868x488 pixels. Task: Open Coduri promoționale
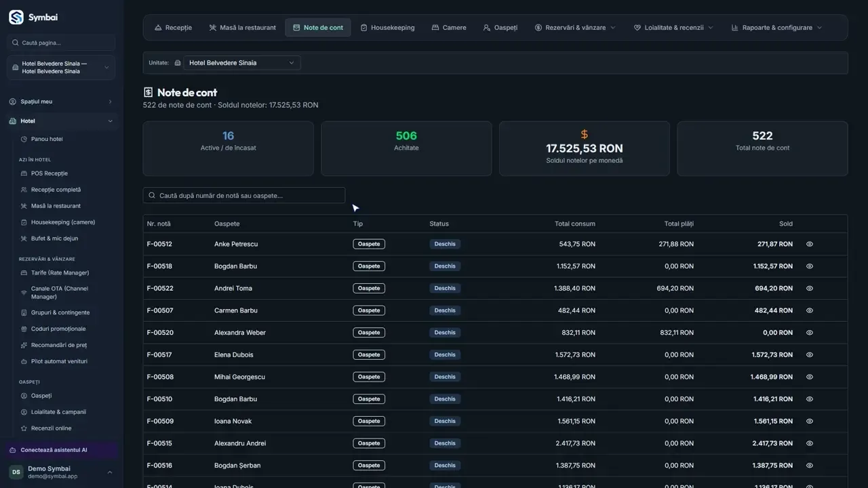[x=58, y=329]
